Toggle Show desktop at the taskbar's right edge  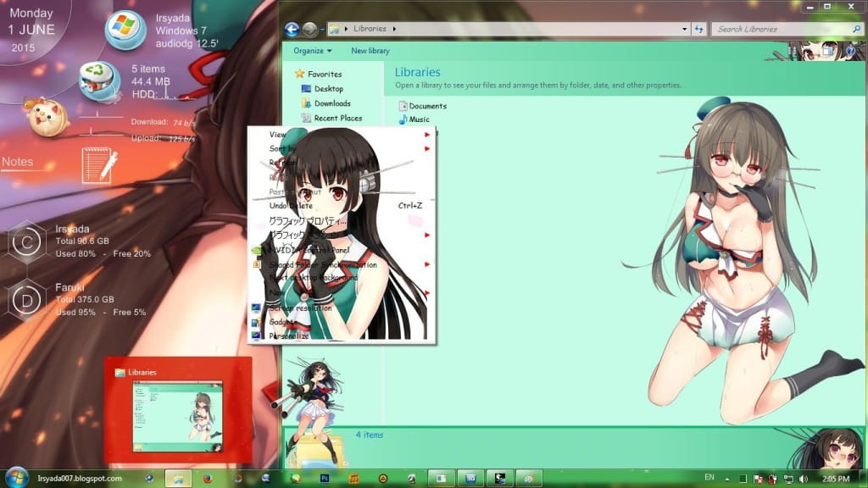tap(865, 478)
